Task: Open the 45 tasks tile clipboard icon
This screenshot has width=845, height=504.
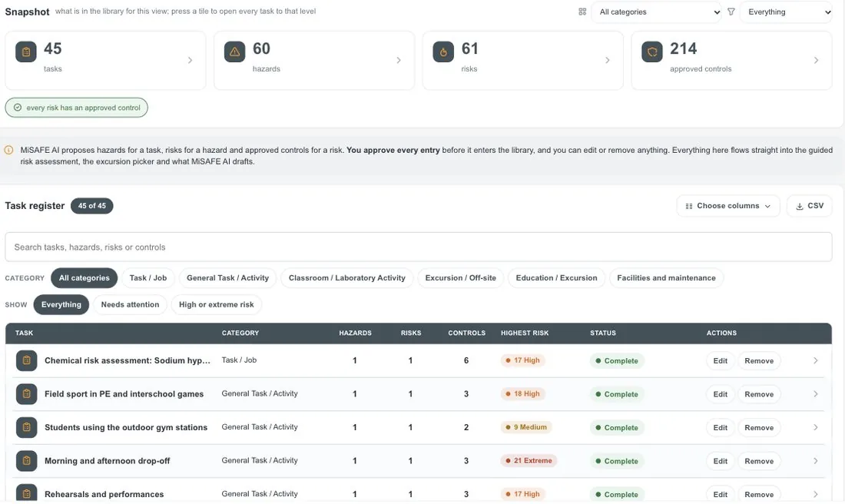Action: point(26,51)
